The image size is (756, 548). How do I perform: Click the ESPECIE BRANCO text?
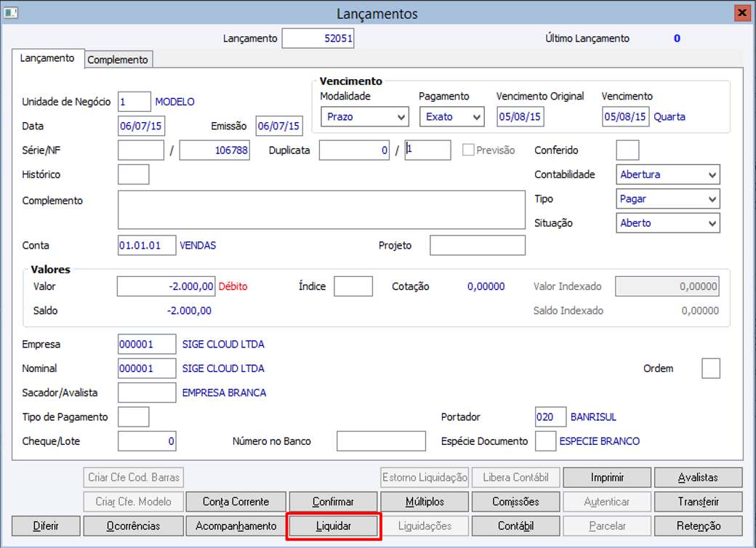point(599,441)
